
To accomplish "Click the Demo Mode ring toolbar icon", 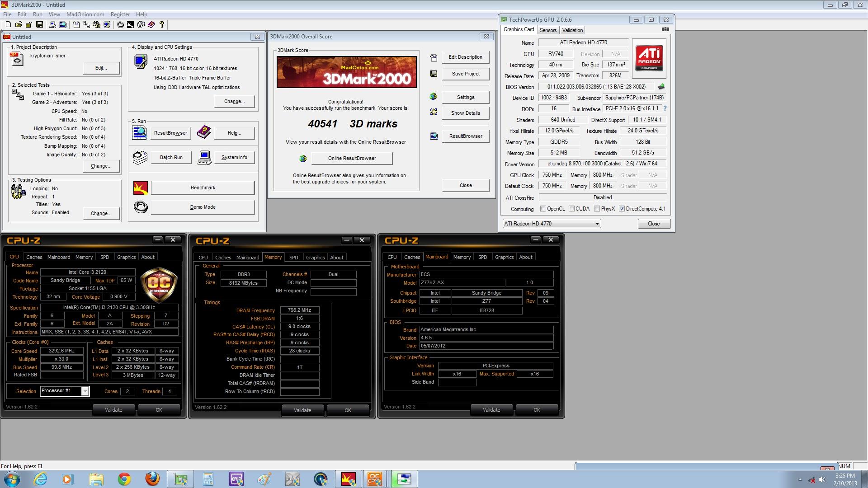I will point(120,24).
